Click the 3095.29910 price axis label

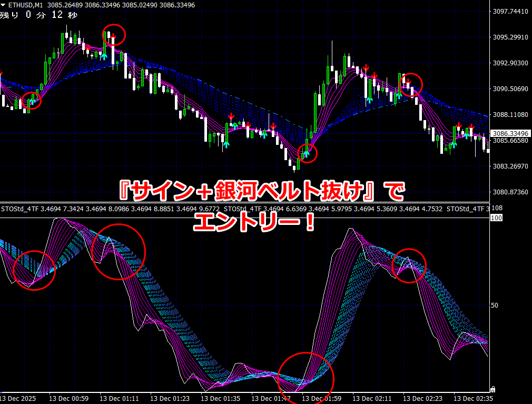[x=510, y=37]
